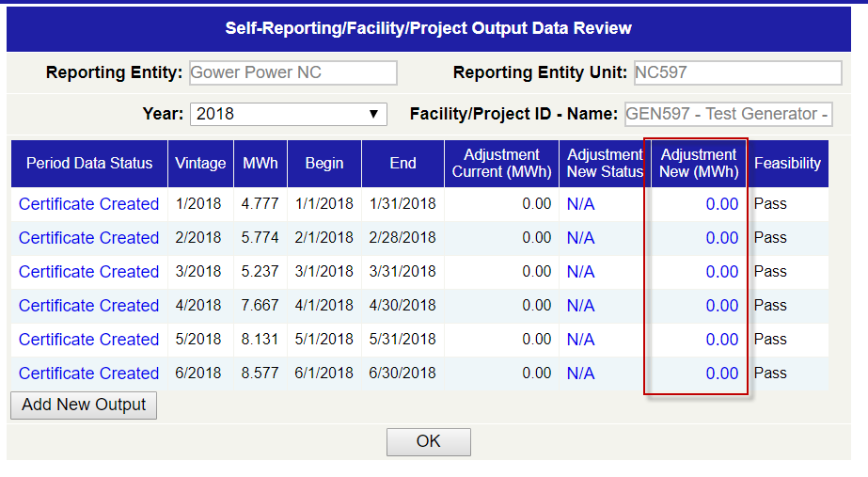Screen dimensions: 868x477
Task: Open Certificate Created link for 6/2018
Action: pyautogui.click(x=88, y=374)
